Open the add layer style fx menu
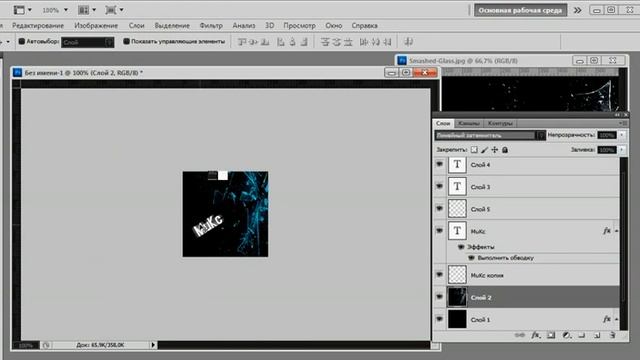 click(536, 335)
